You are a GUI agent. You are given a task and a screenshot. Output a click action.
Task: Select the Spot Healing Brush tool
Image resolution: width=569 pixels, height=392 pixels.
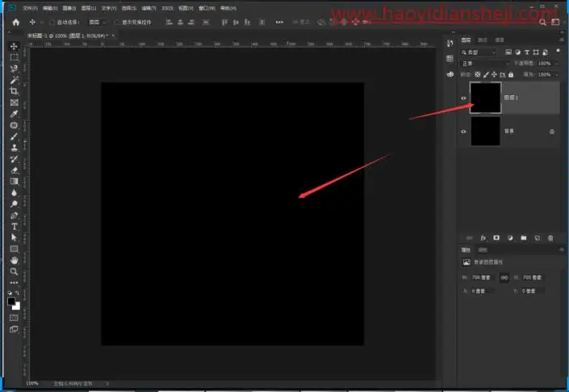coord(14,125)
